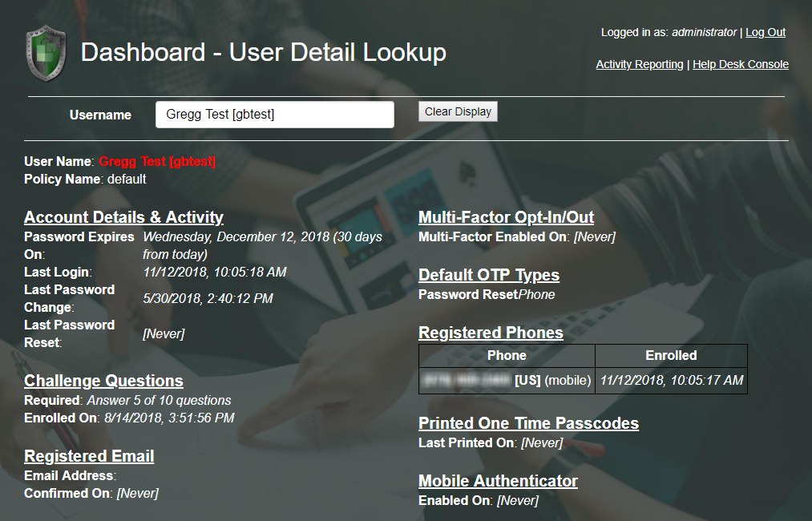
Task: Click the Default OTP Types heading
Action: tap(489, 274)
